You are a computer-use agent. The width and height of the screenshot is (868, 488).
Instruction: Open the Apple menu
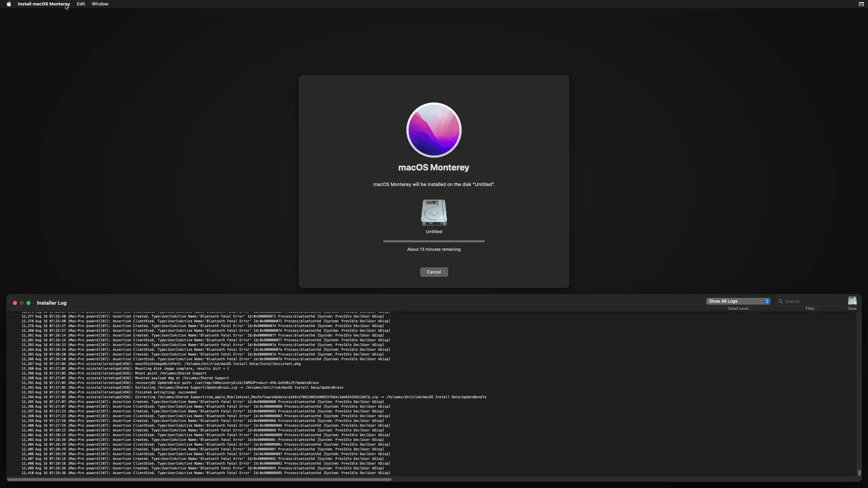(9, 4)
